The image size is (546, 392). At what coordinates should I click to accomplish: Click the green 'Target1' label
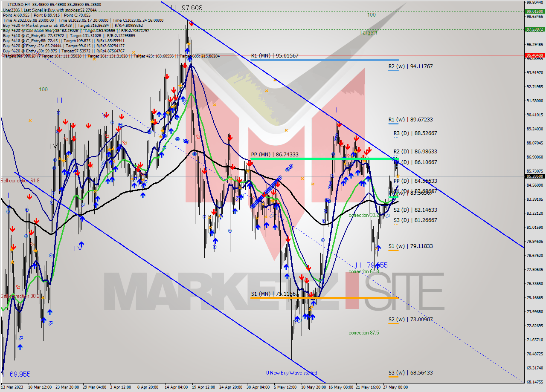368,33
